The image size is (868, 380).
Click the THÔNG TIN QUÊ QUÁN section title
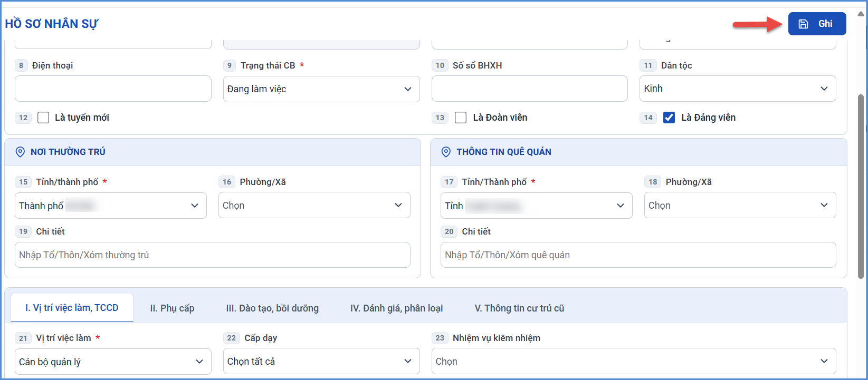[x=504, y=152]
